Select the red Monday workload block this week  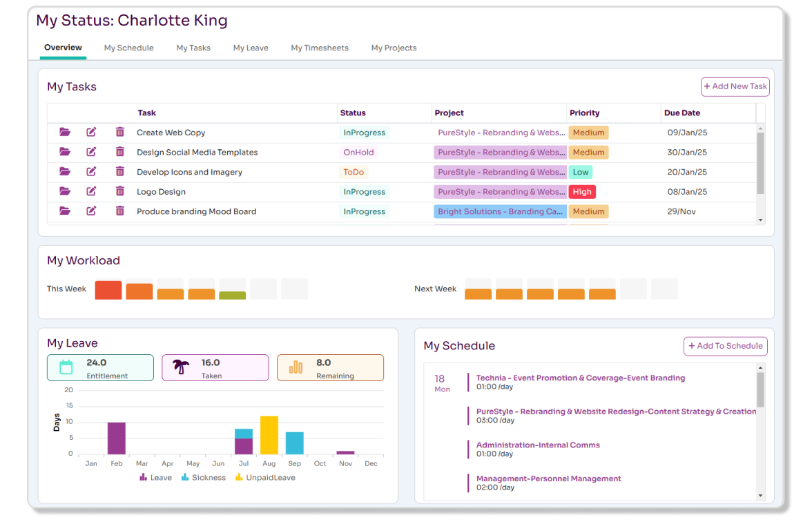click(108, 290)
